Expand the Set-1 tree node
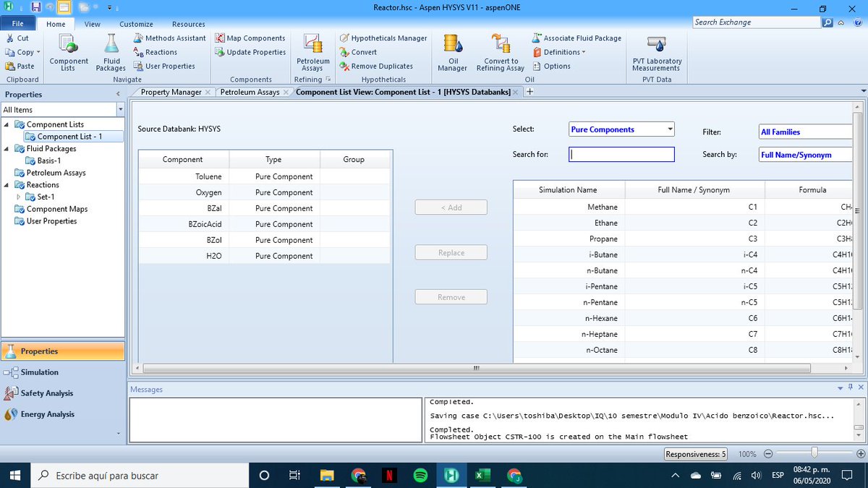 pos(19,197)
